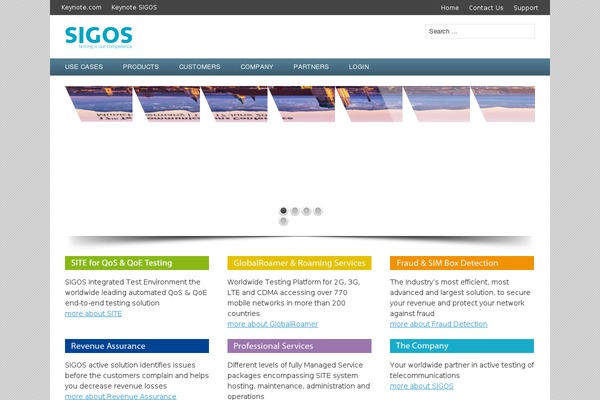Open the CUSTOMERS menu
Image resolution: width=600 pixels, height=400 pixels.
click(200, 67)
